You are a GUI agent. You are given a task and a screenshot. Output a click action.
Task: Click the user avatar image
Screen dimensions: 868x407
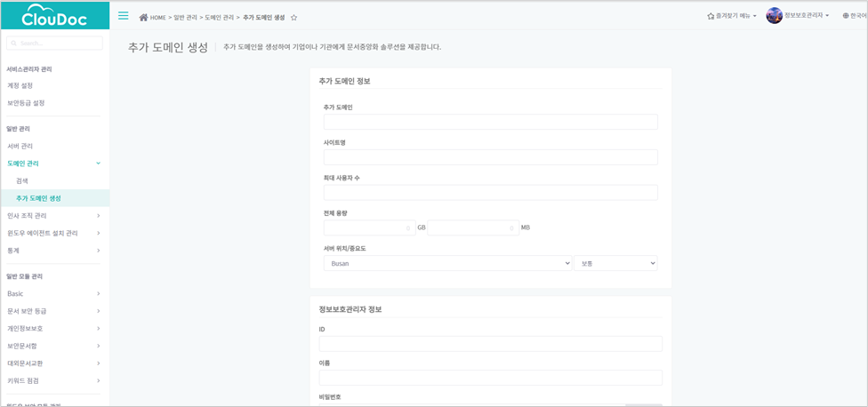(x=774, y=15)
